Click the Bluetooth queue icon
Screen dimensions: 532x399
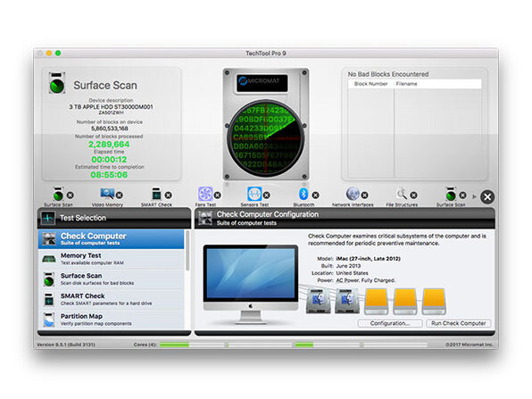tap(303, 194)
